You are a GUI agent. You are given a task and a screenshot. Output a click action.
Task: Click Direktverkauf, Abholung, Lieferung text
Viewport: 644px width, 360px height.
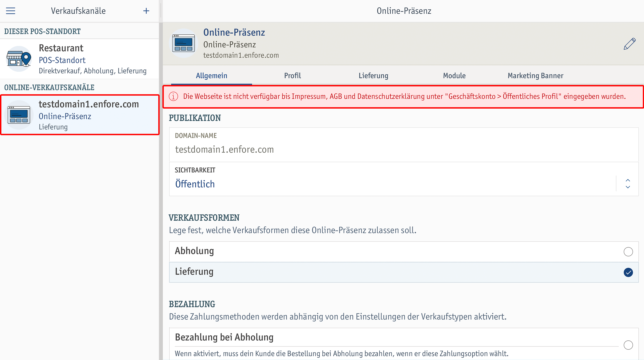coord(93,71)
